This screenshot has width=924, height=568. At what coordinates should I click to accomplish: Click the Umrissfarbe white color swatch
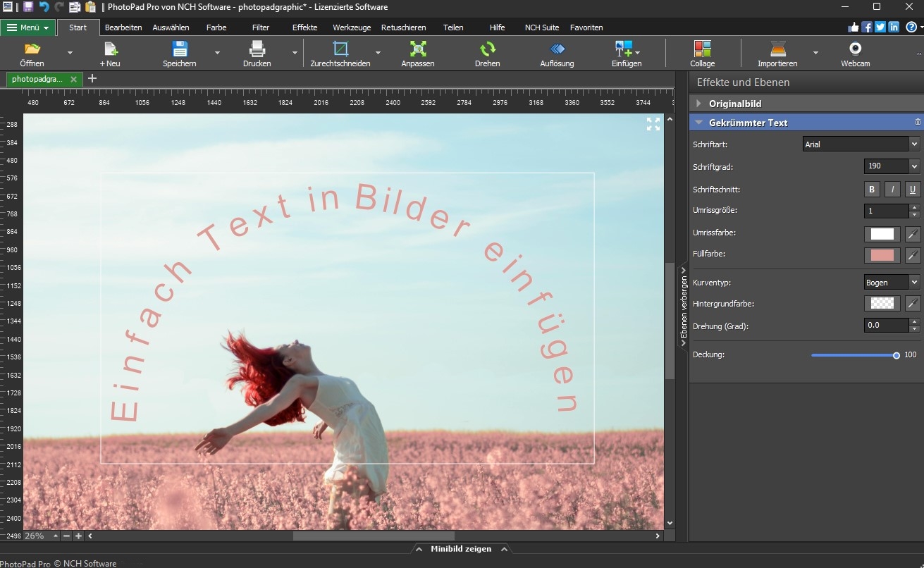coord(882,234)
